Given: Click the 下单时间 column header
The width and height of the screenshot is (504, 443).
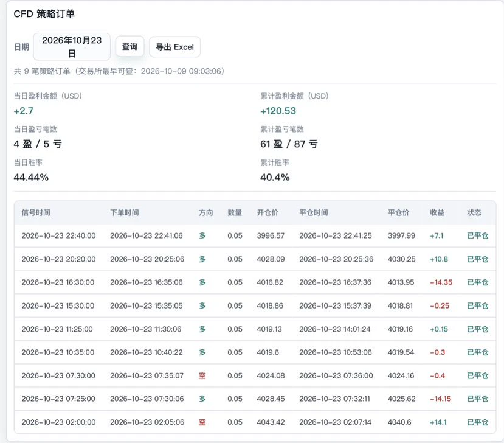Looking at the screenshot, I should pyautogui.click(x=125, y=212).
